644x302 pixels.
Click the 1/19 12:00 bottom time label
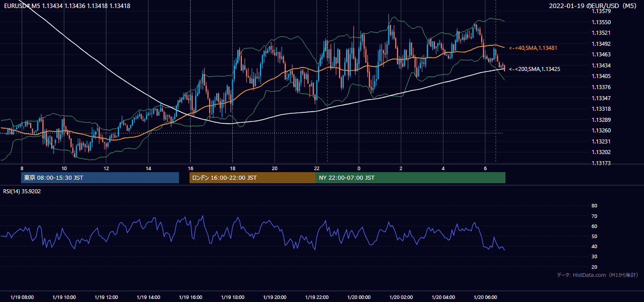click(x=106, y=297)
